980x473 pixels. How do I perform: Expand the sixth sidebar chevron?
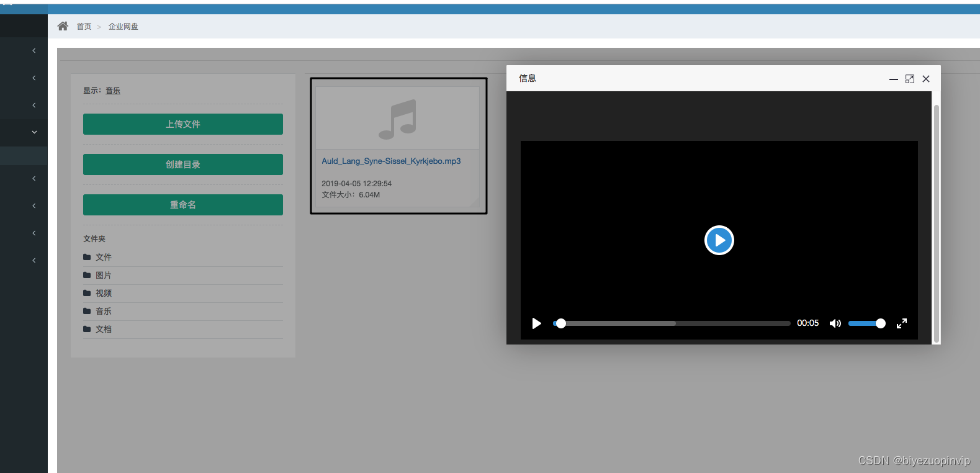click(x=34, y=205)
